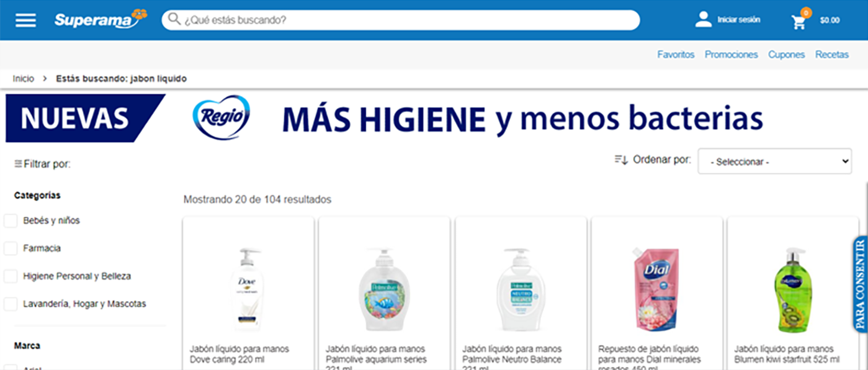Open the Promociones menu link
868x370 pixels.
(731, 55)
